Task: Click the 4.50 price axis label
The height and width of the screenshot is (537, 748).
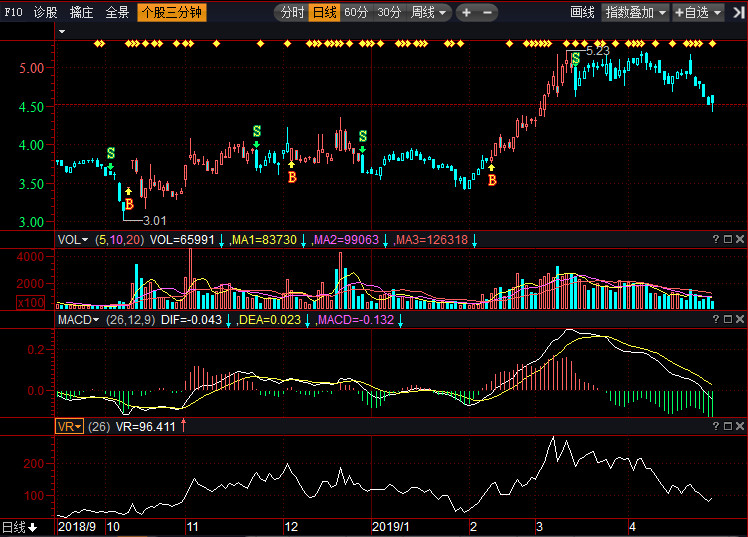Action: (31, 107)
